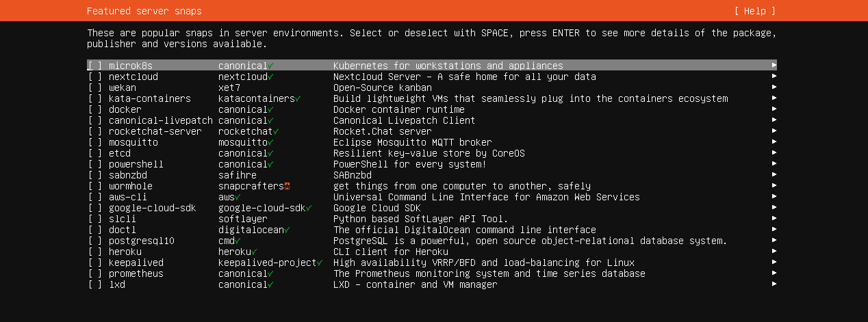Select the canonical-livepatch list entry
The height and width of the screenshot is (322, 868).
[x=160, y=120]
